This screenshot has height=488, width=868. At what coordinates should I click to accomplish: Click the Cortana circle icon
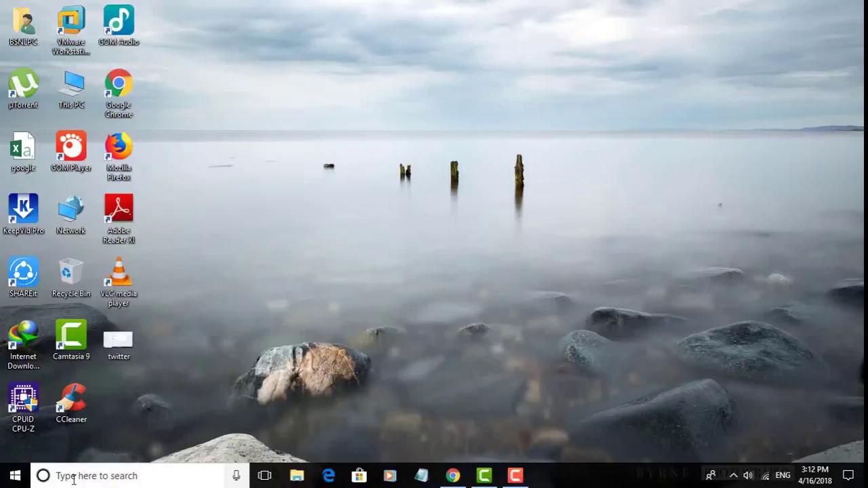(43, 476)
